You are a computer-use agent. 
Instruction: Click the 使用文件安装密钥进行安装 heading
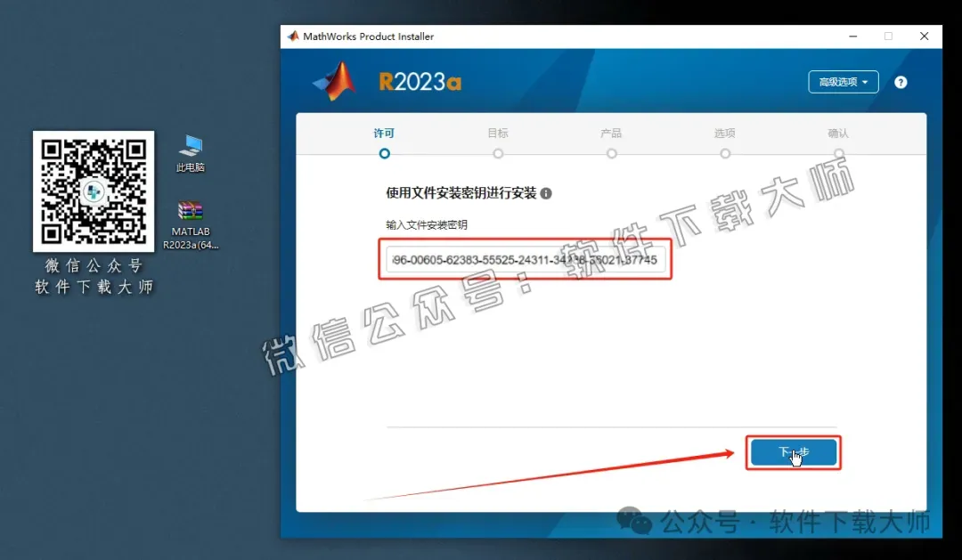coord(461,193)
